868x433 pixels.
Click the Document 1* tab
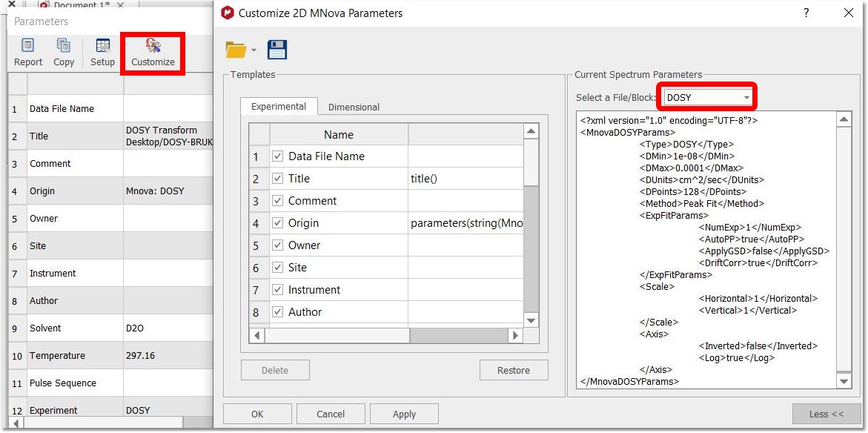click(82, 5)
